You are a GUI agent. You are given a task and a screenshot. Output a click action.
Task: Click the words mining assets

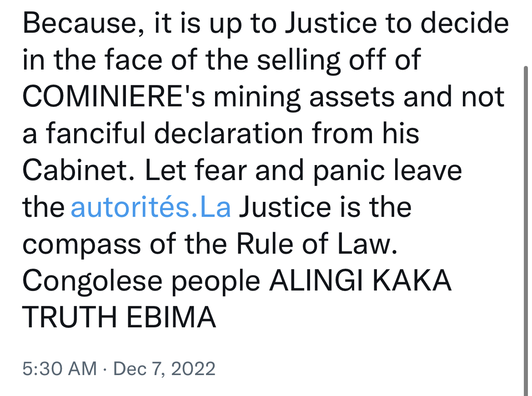click(304, 97)
